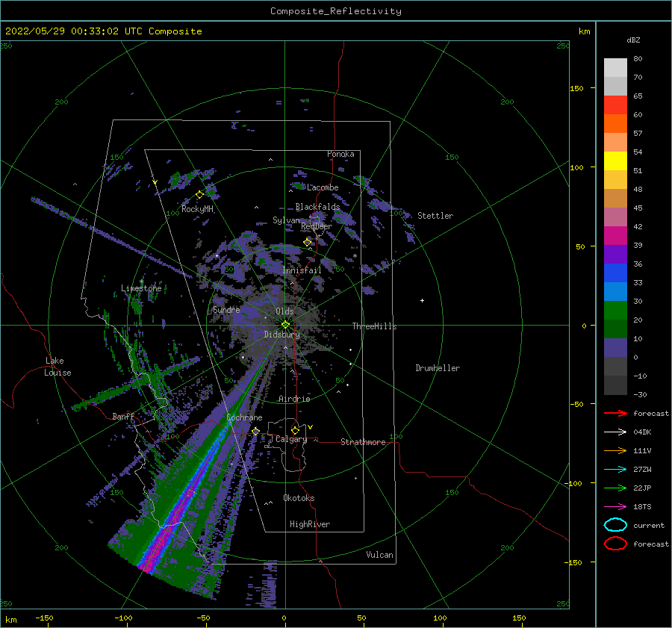Click the 51 dBZ yellow color swatch
Screen dimensions: 672x628
coord(615,161)
